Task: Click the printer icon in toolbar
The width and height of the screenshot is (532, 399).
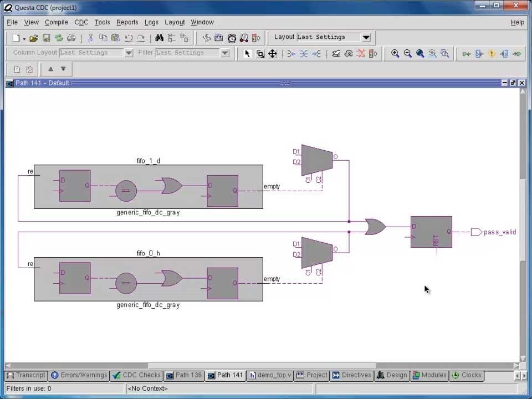Action: pos(71,38)
